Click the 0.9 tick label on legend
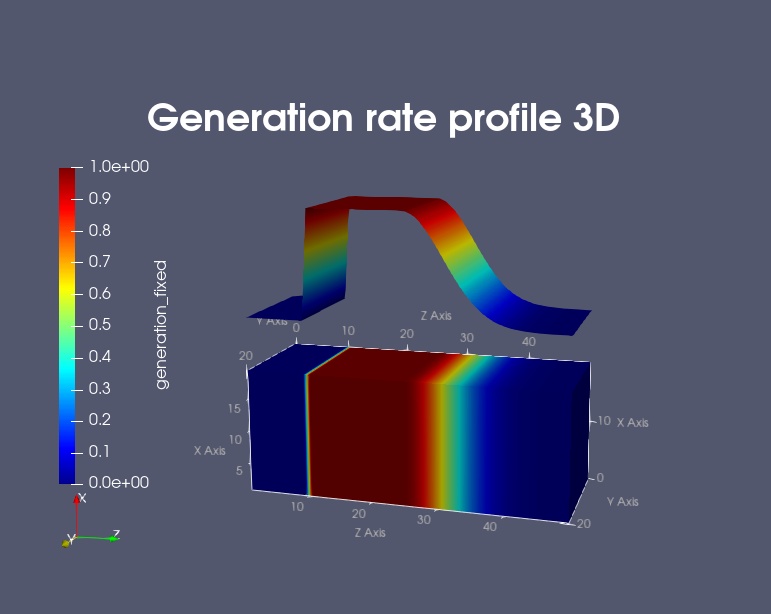 point(100,199)
